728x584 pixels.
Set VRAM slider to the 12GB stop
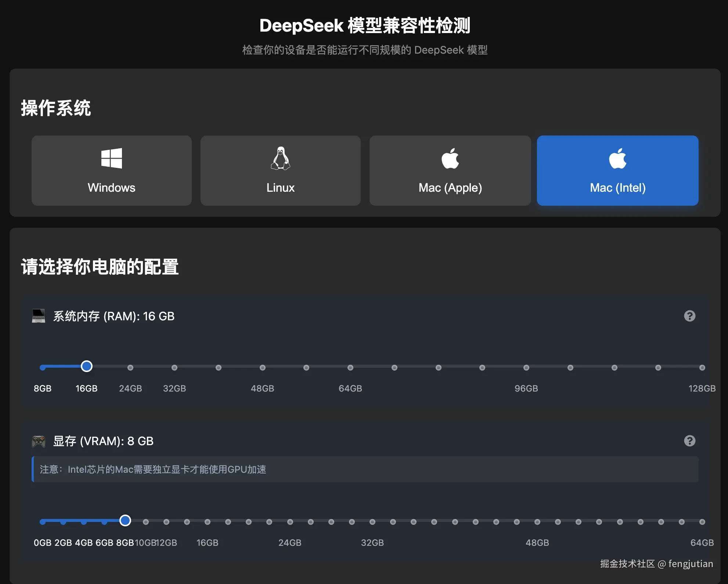[x=166, y=522]
